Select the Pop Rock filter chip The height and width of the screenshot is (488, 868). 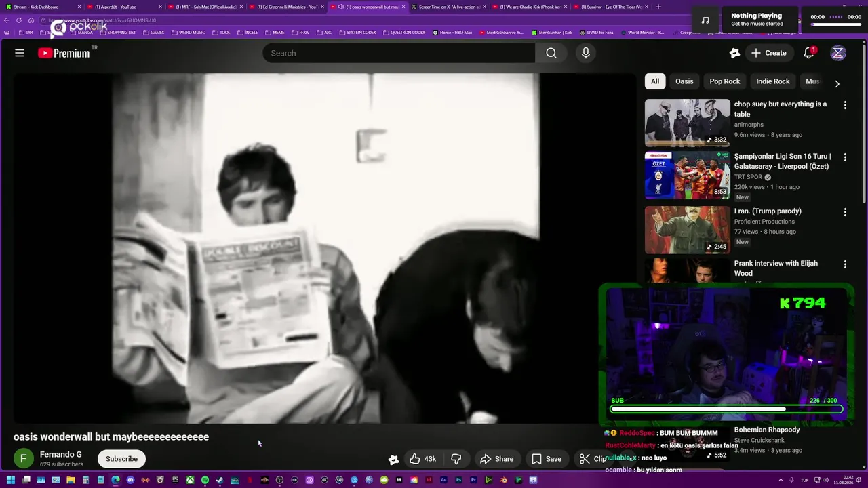725,81
